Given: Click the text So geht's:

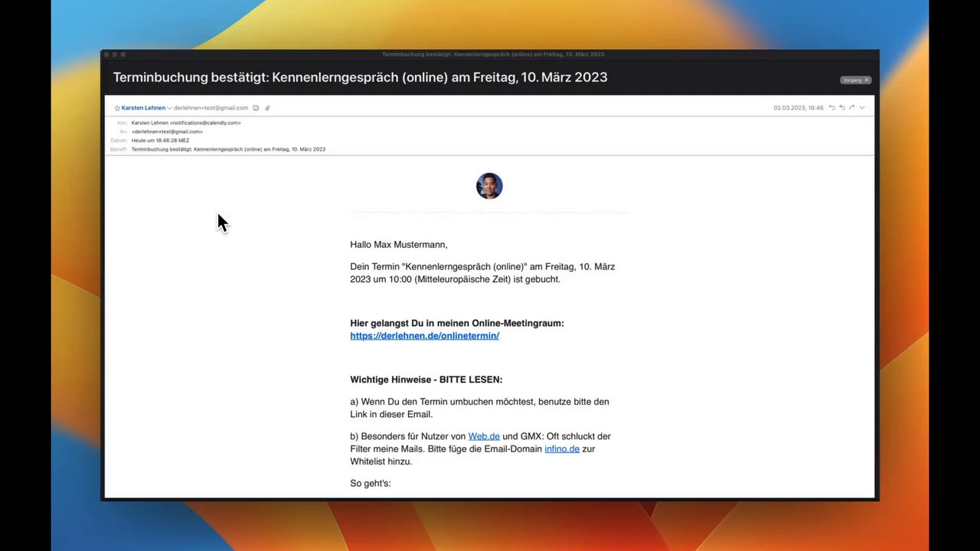Looking at the screenshot, I should (x=371, y=484).
